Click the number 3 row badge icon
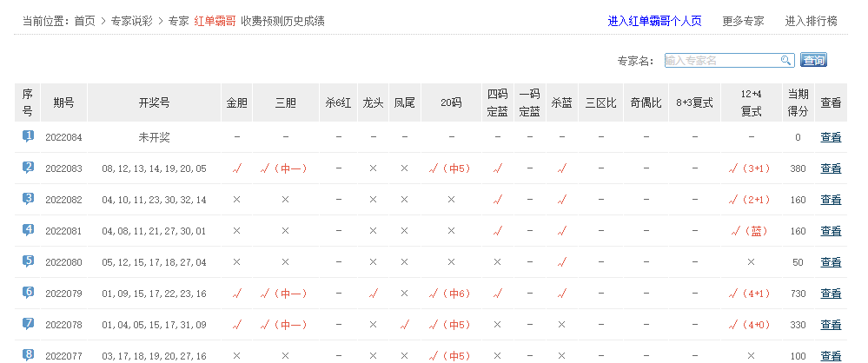The image size is (868, 363). 28,199
